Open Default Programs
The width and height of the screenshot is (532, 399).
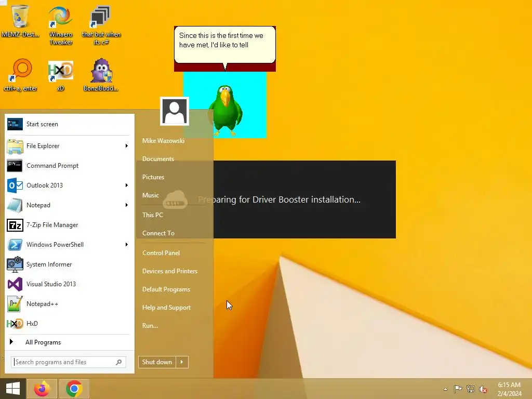[166, 289]
